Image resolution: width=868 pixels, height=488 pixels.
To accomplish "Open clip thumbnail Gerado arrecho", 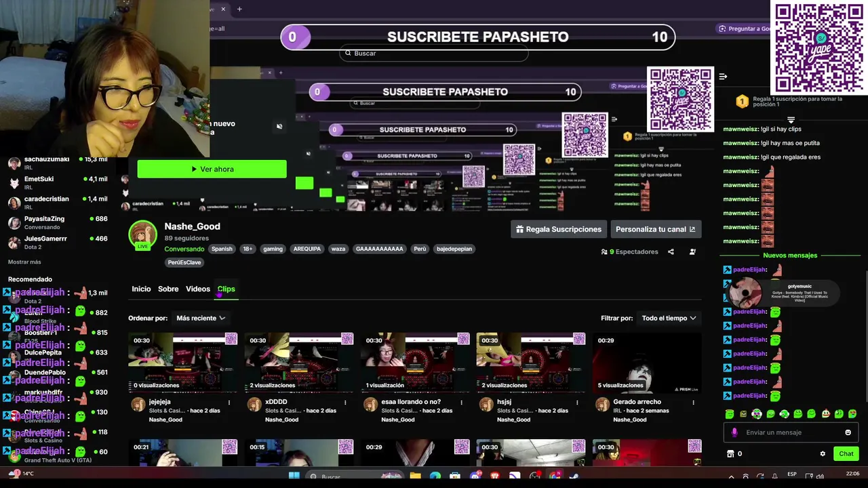I will pyautogui.click(x=647, y=362).
